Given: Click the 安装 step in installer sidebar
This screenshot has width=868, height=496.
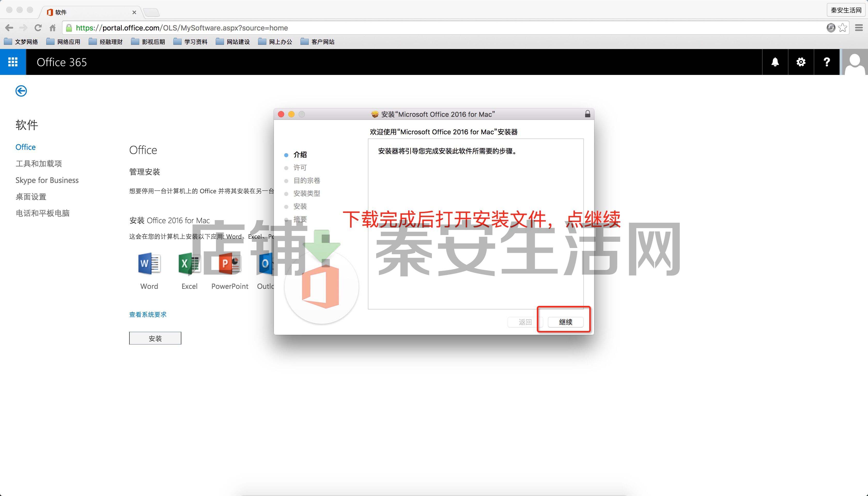Looking at the screenshot, I should [x=300, y=206].
